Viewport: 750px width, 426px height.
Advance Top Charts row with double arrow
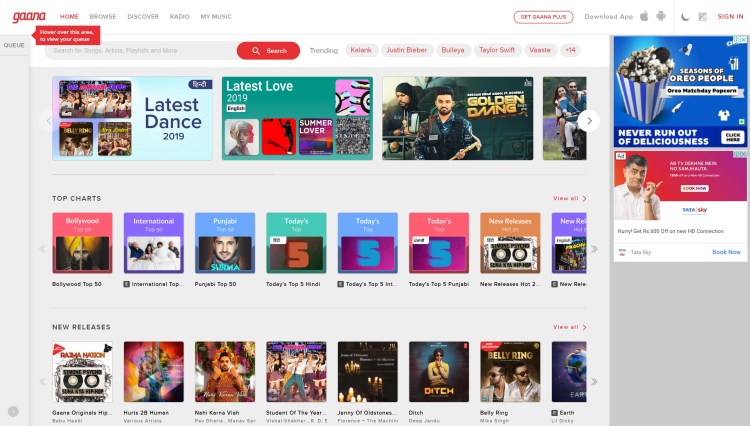click(594, 249)
